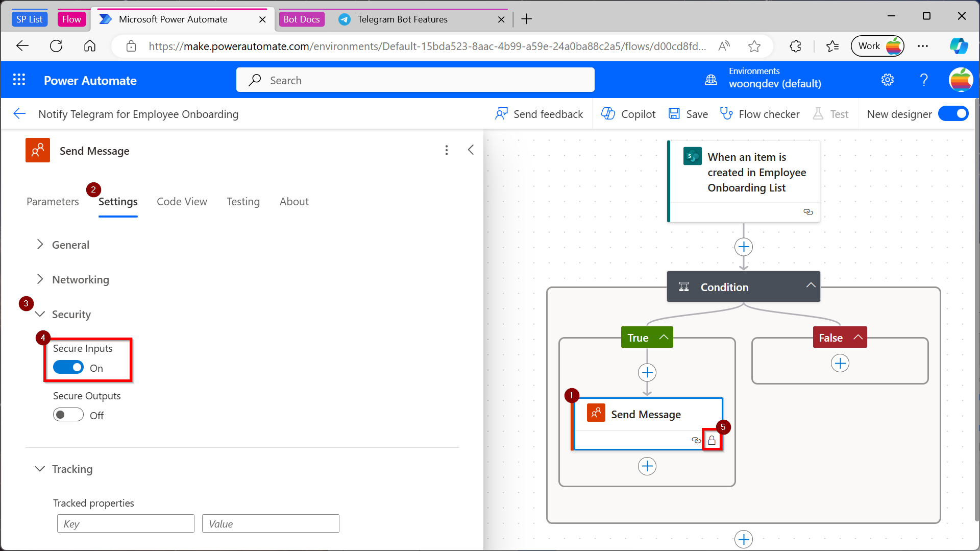980x551 pixels.
Task: Click the Condition card icon
Action: pyautogui.click(x=684, y=286)
